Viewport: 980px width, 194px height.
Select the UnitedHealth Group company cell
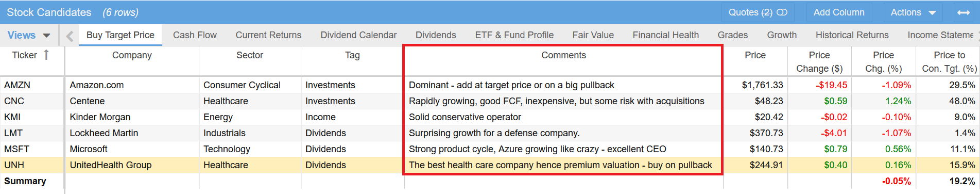tap(111, 165)
